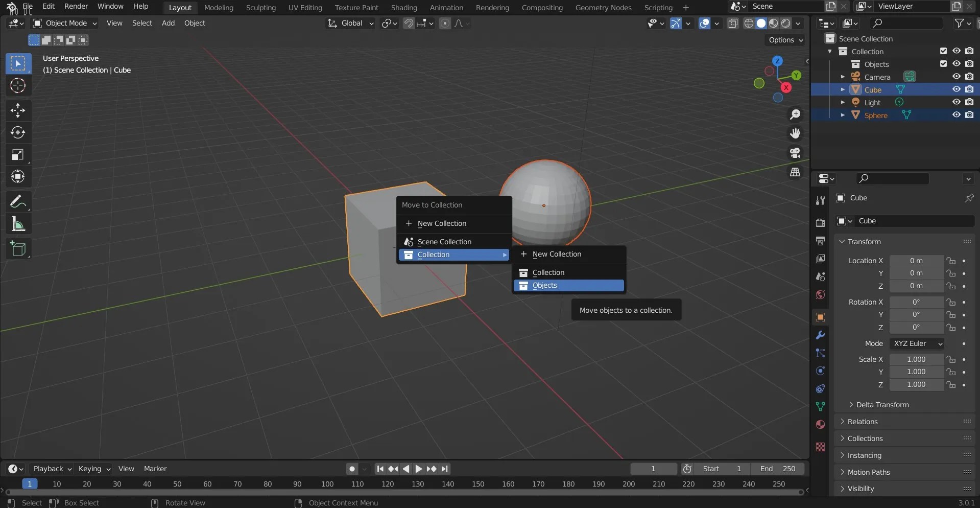Open Modifier Properties with the wrench icon
The image size is (980, 508).
point(820,335)
